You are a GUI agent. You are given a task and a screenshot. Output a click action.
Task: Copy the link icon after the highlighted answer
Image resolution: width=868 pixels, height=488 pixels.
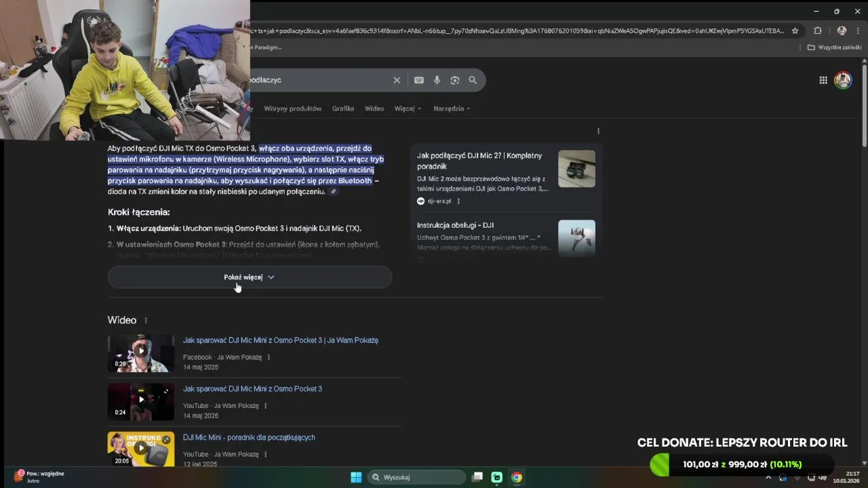tap(333, 192)
